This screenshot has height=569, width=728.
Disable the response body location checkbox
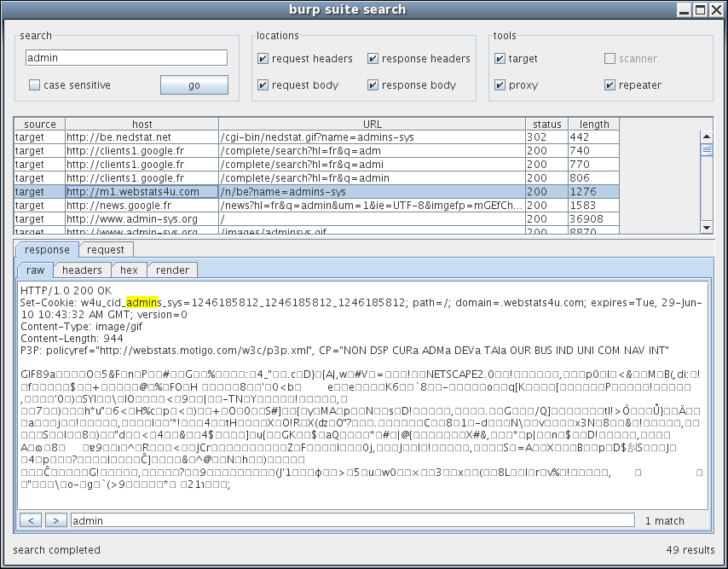373,85
